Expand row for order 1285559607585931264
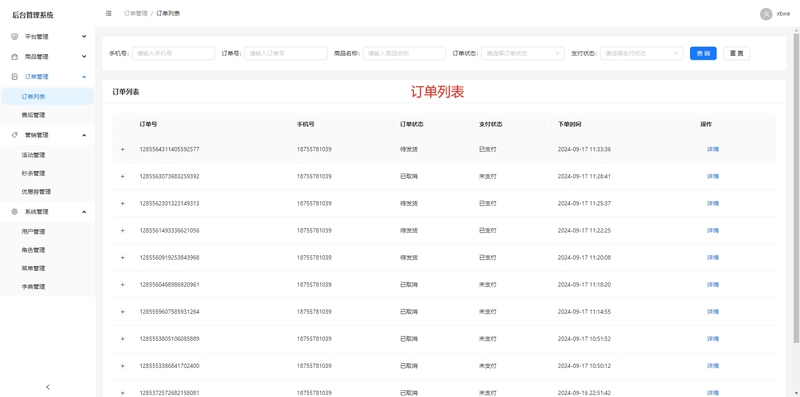 [122, 312]
